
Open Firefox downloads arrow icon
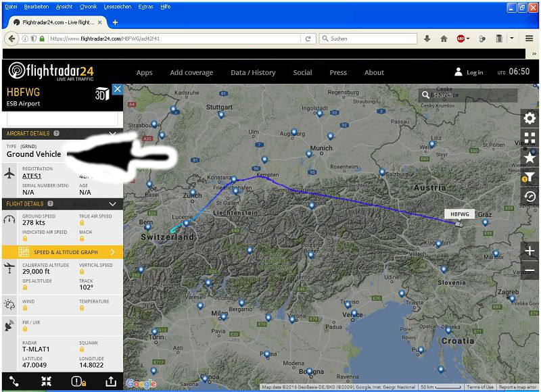point(427,39)
